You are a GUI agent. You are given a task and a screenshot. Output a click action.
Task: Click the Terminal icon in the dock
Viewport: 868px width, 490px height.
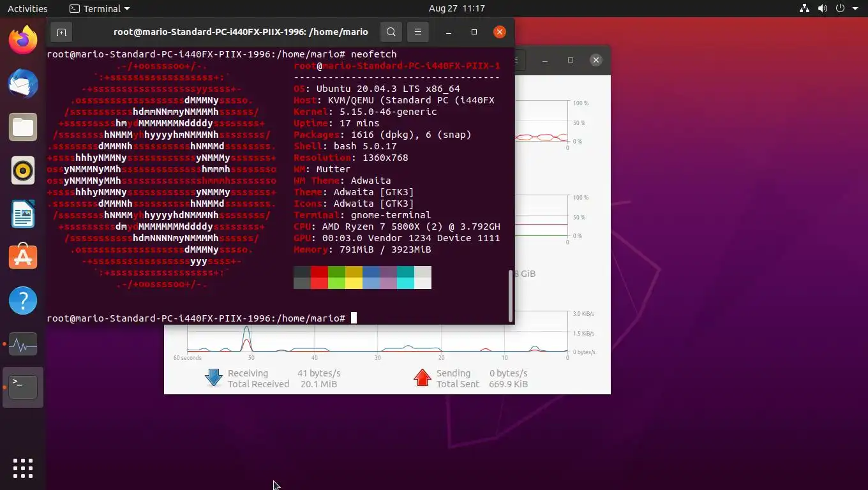click(23, 387)
